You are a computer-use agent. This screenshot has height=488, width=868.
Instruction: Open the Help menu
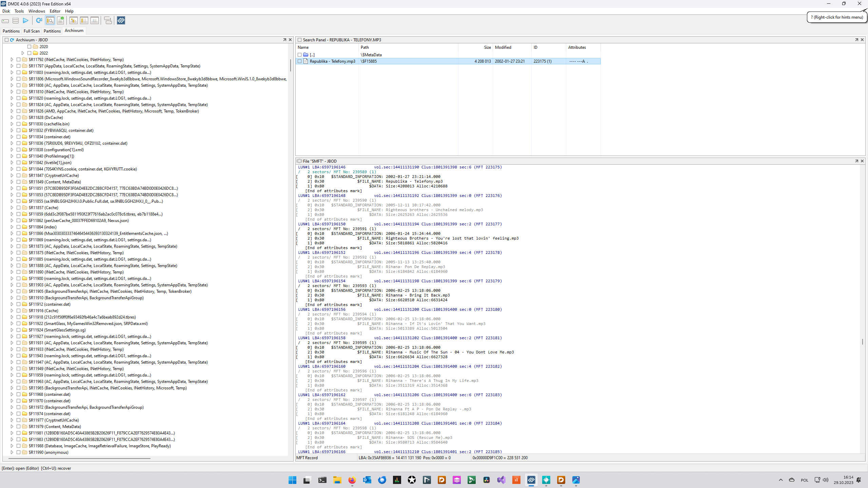(x=69, y=11)
